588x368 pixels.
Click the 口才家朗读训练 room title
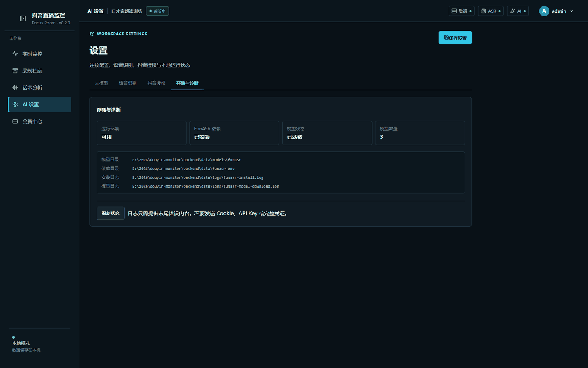pos(126,11)
